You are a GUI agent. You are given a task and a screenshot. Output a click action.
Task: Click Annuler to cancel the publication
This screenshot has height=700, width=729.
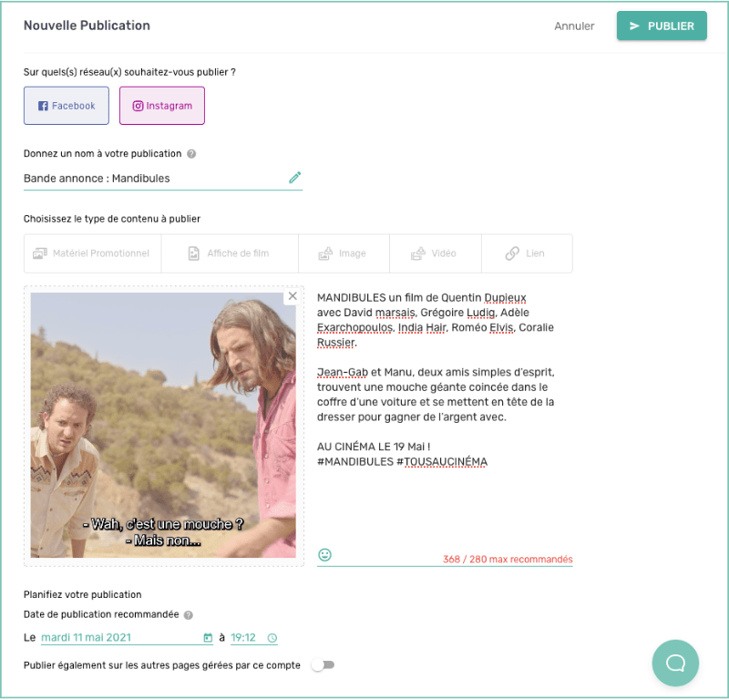tap(574, 26)
